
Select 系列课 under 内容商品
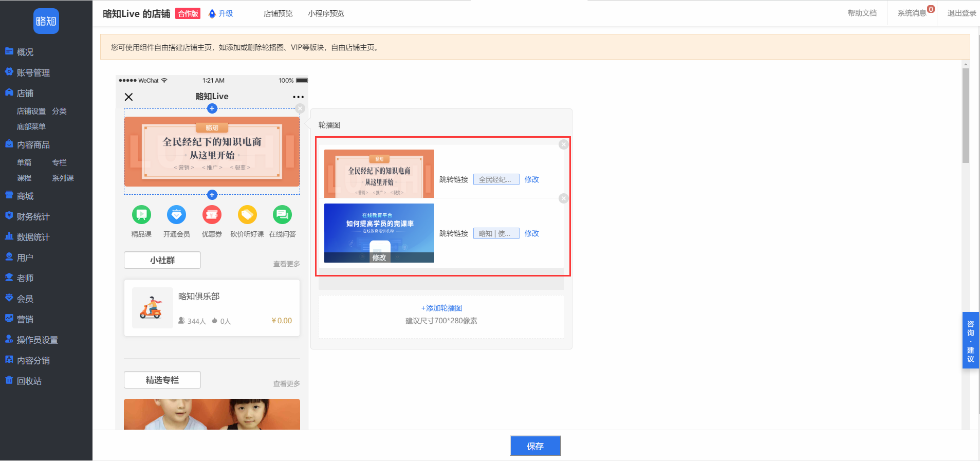pyautogui.click(x=63, y=178)
